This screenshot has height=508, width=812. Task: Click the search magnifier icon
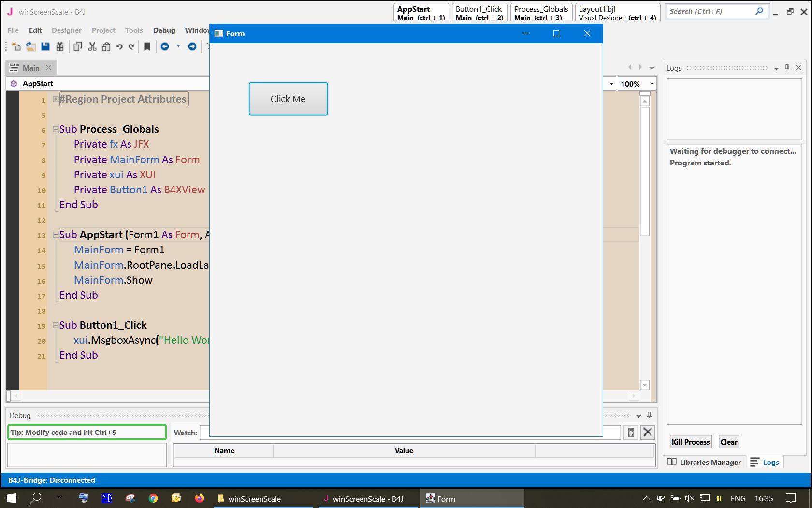pyautogui.click(x=759, y=11)
